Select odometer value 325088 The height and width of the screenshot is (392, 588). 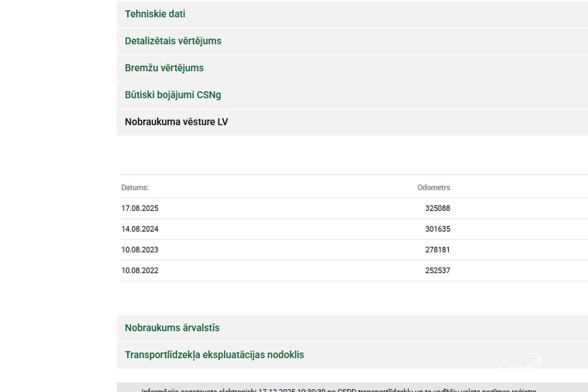[x=437, y=208]
